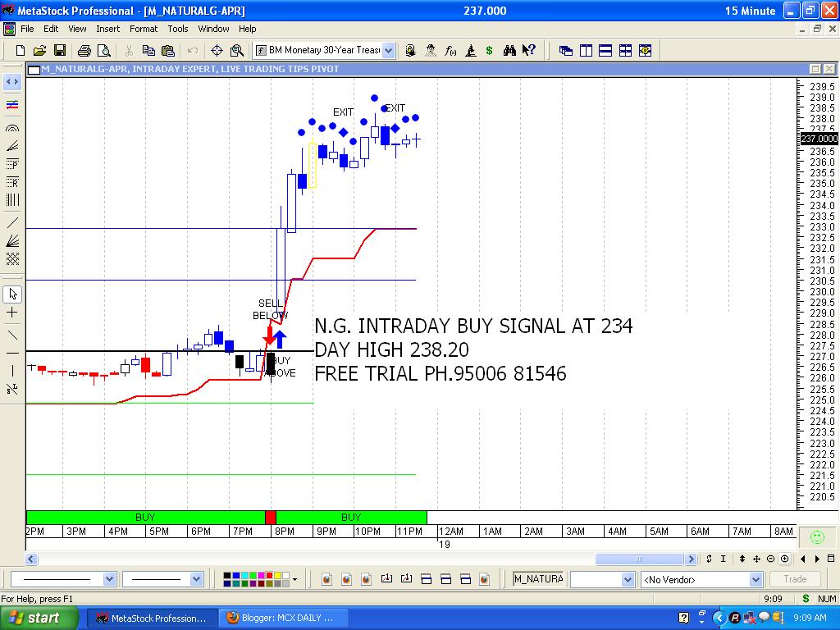Move to the next chart with the right arrow

coord(817,559)
